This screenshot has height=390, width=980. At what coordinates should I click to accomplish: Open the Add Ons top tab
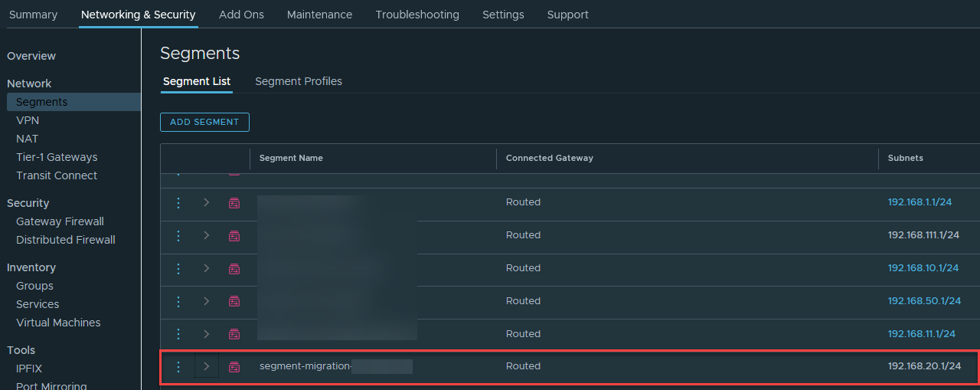tap(241, 15)
